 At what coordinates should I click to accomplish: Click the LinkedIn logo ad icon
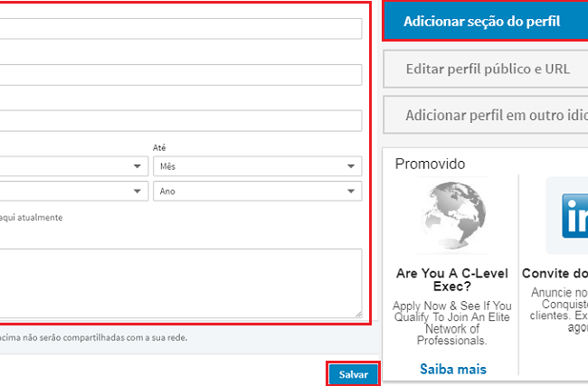click(x=567, y=217)
